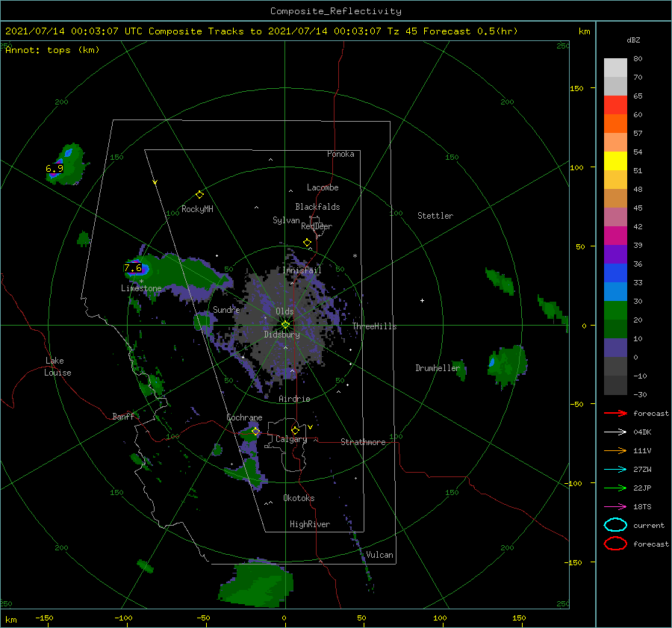Pick the yellow swatch between 54 and 51 dBZ
672x628 pixels.
(615, 161)
